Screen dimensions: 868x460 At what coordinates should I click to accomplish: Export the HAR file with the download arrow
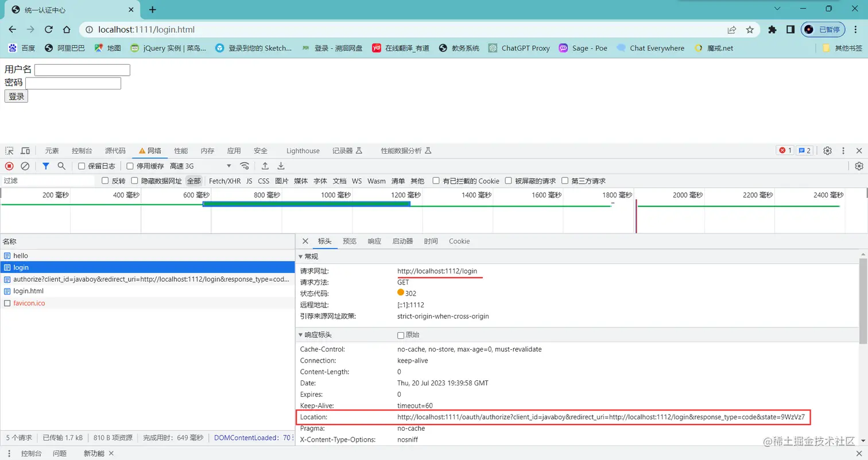pyautogui.click(x=281, y=166)
